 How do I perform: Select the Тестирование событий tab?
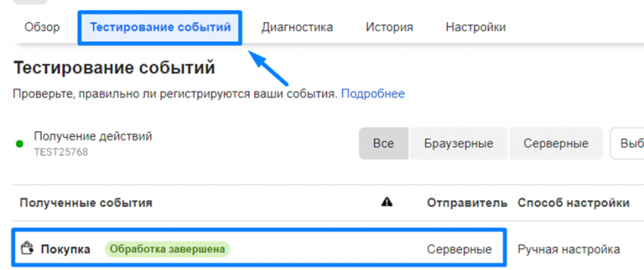[160, 27]
